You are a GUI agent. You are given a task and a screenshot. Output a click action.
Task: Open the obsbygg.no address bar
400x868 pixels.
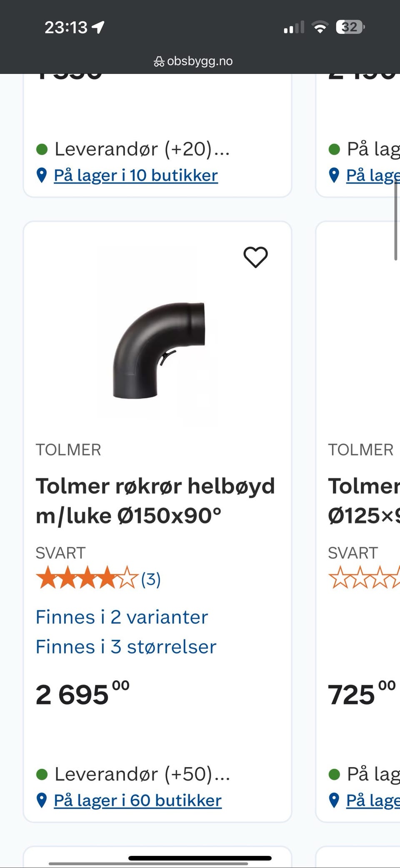[200, 61]
